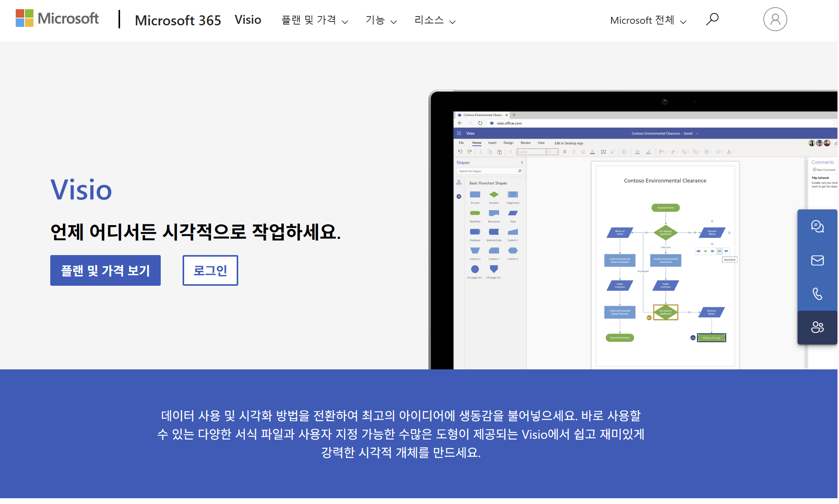Screen dimensions: 839x504
Task: Select the Custom 1 shape
Action: click(513, 232)
